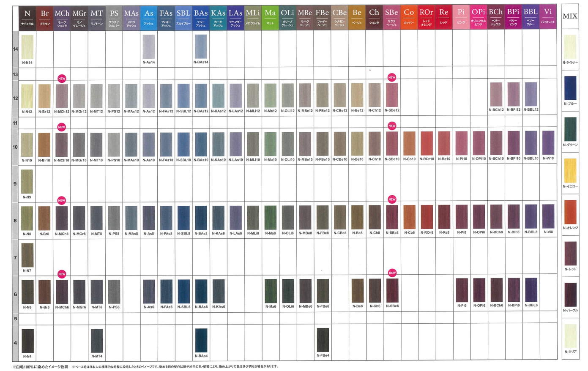Select the N-BAs14 color swatch

tap(201, 46)
